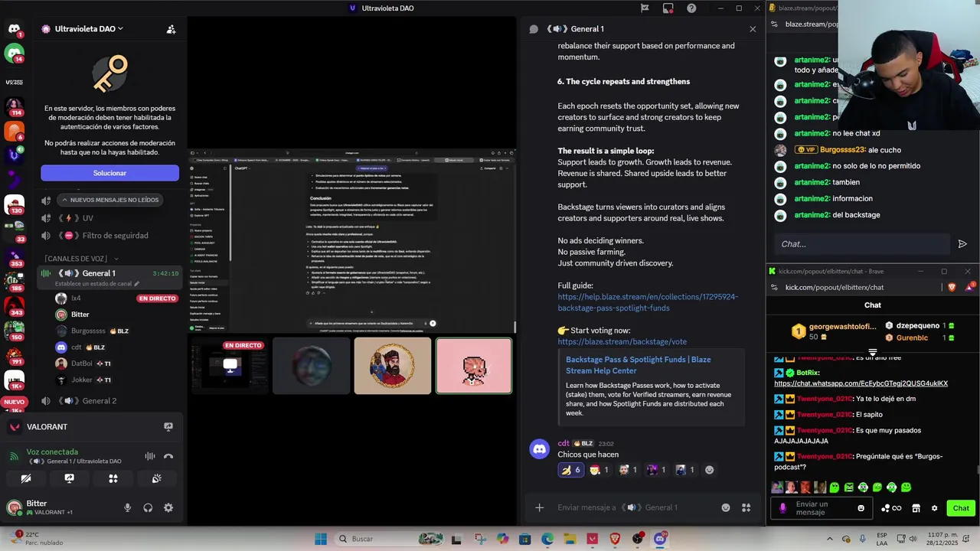Jump to NUEVOS MENSAJES NO LEÍDOS banner

(111, 200)
